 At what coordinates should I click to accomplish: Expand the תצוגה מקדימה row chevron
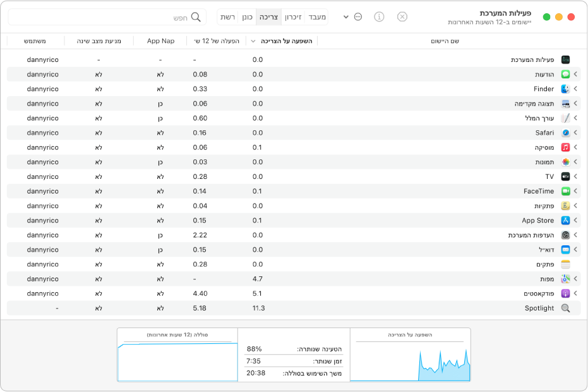[575, 104]
